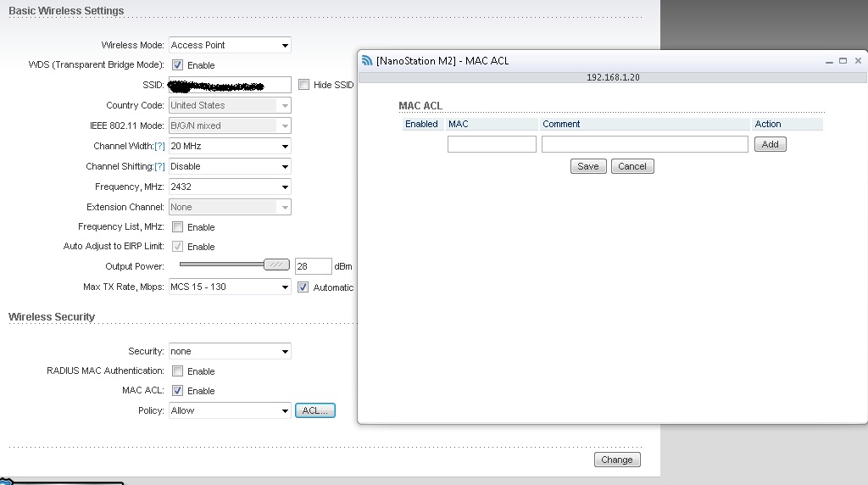
Task: Click the Output Power dBm value field
Action: [314, 266]
